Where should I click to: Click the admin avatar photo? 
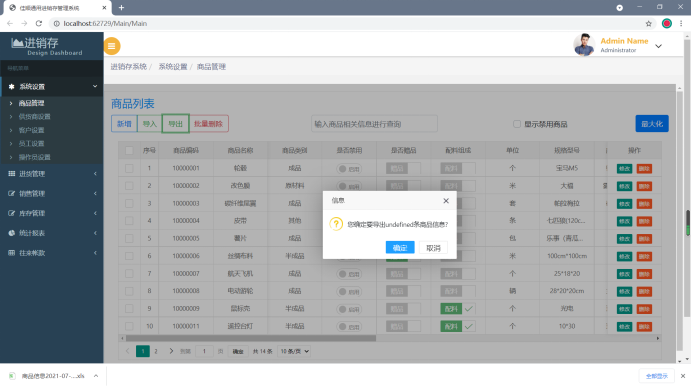coord(584,45)
